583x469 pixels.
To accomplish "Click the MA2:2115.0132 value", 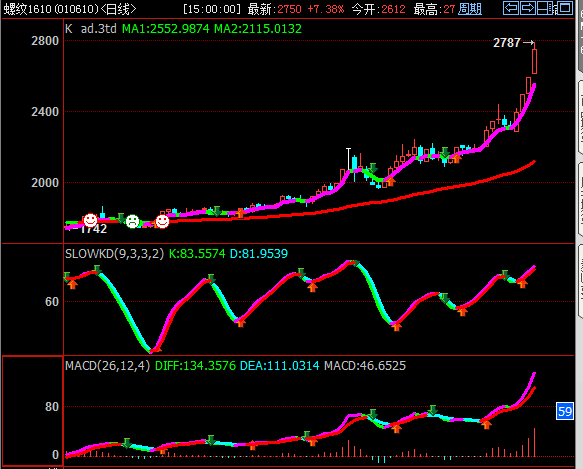I will (258, 29).
